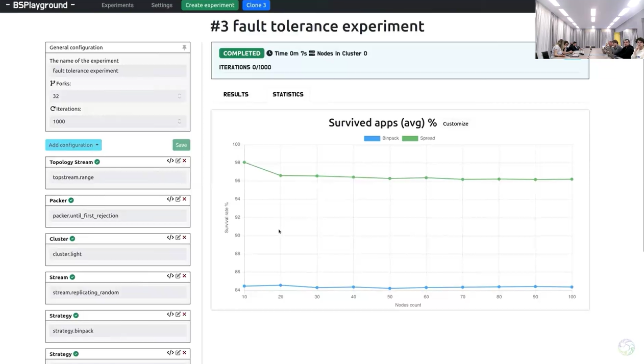Open code view for Topology Stream
644x364 pixels.
tap(170, 161)
